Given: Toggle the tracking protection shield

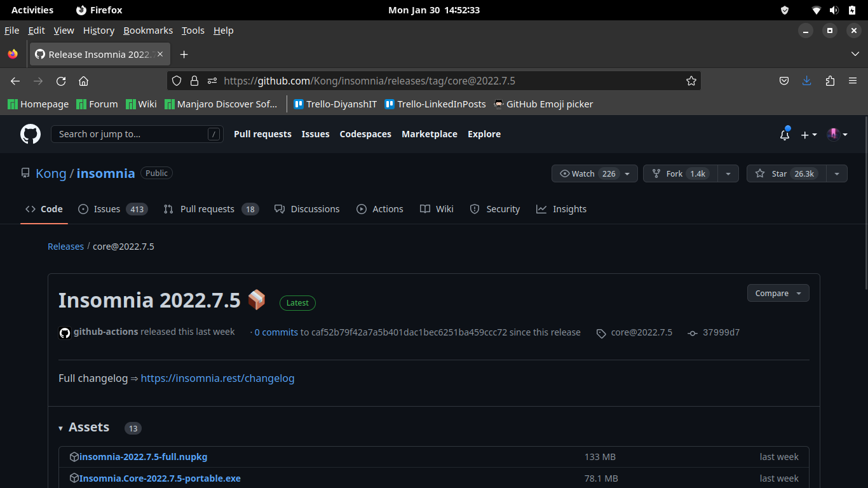Looking at the screenshot, I should click(177, 81).
